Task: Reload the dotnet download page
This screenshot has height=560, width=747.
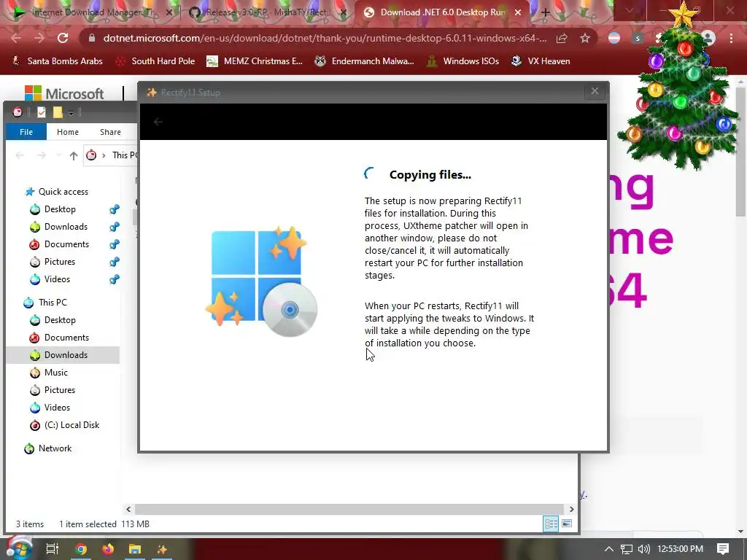Action: tap(63, 38)
